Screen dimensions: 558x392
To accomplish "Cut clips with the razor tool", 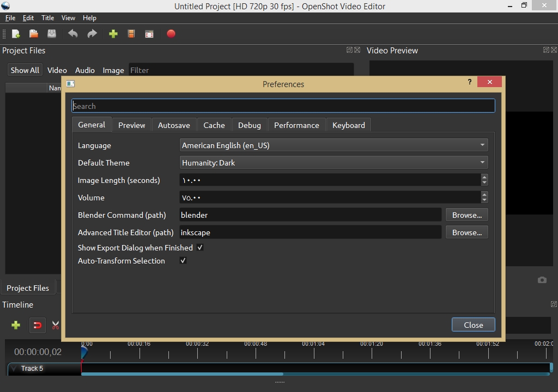I will pos(55,325).
